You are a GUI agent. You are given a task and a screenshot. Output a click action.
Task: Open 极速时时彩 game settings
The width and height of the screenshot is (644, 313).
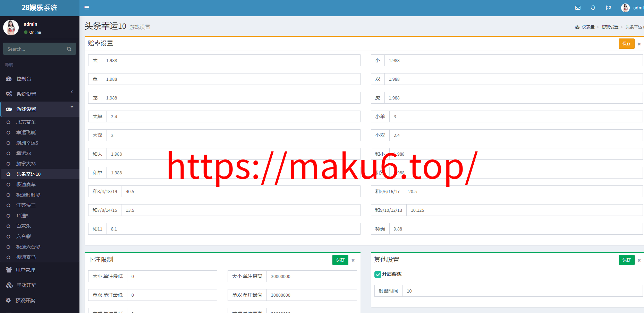28,195
